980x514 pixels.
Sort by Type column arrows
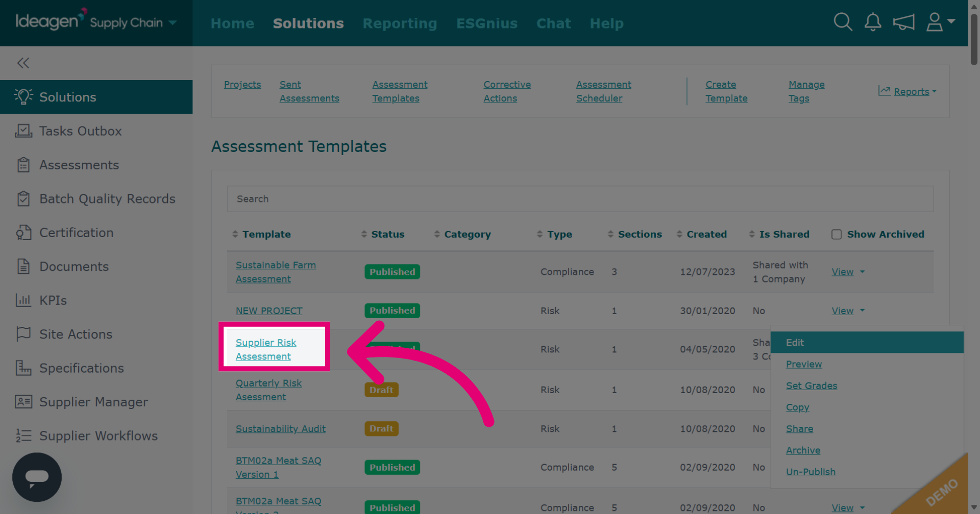point(540,234)
